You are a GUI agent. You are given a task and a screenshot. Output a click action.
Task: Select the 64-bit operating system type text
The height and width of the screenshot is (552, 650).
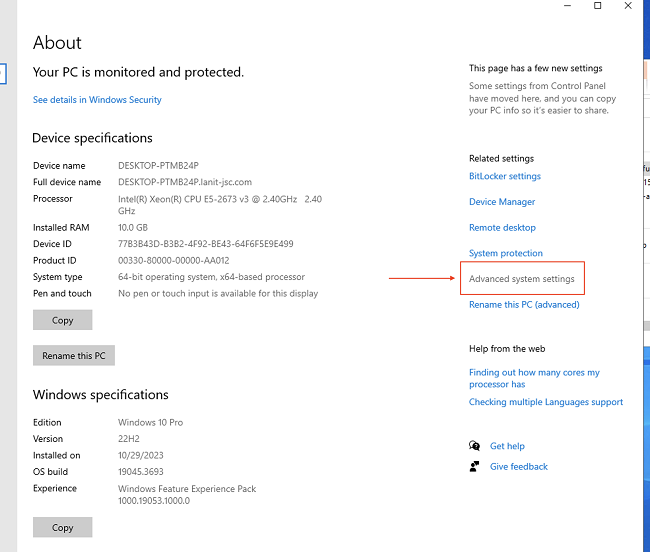click(x=211, y=277)
